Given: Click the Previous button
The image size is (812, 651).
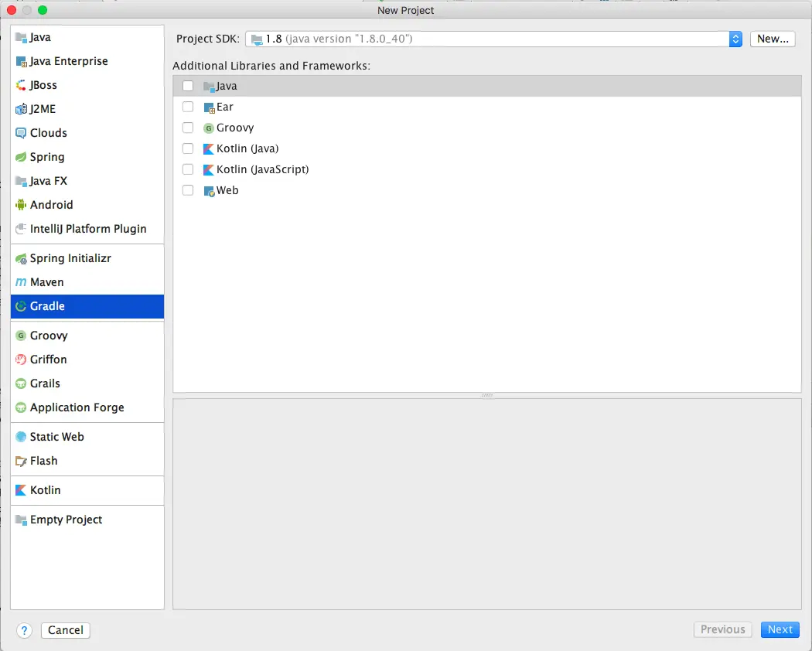Looking at the screenshot, I should (x=722, y=629).
